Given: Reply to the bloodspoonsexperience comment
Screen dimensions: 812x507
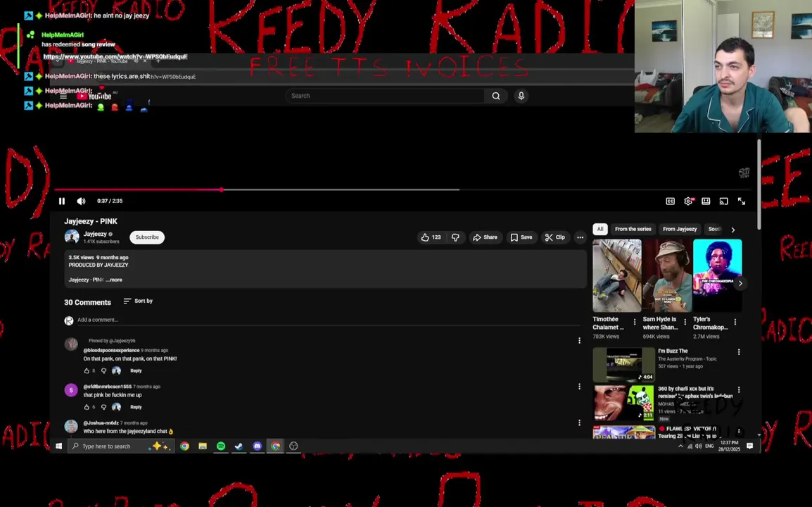Looking at the screenshot, I should 136,371.
